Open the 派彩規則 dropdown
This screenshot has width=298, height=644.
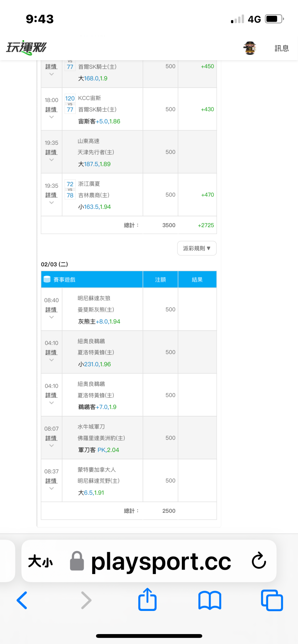(x=197, y=248)
